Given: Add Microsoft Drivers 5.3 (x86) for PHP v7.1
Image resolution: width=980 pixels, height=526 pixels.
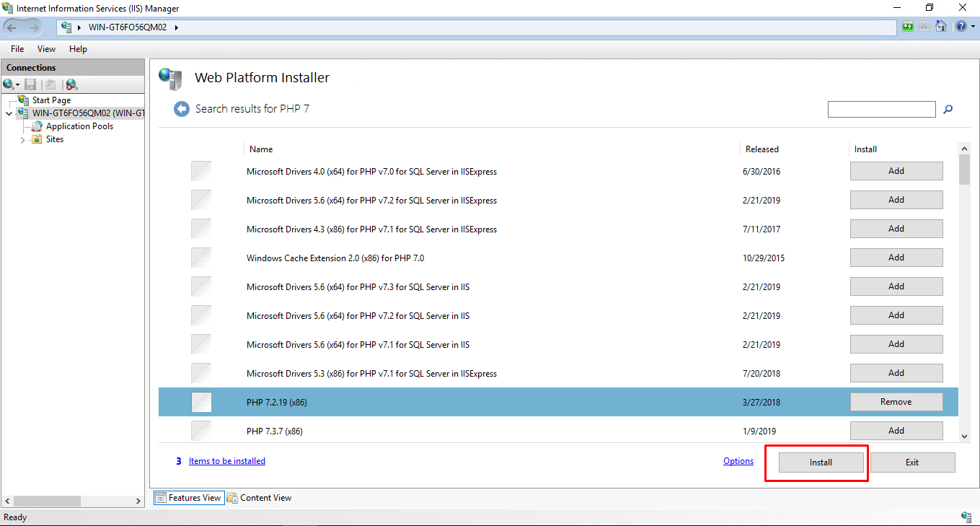Looking at the screenshot, I should (x=896, y=373).
